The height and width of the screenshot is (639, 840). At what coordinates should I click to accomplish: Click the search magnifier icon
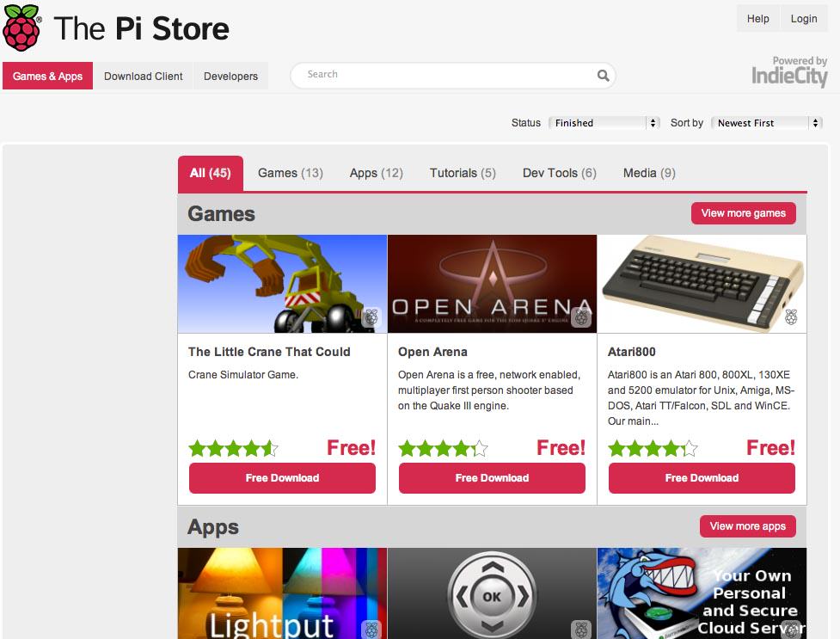(604, 76)
